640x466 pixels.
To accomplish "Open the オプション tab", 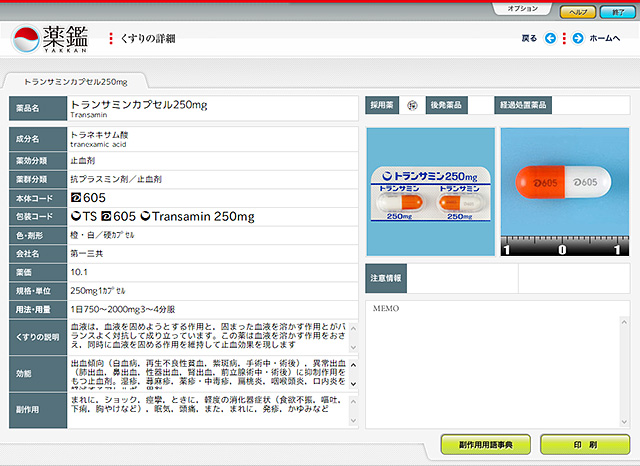I will (522, 8).
